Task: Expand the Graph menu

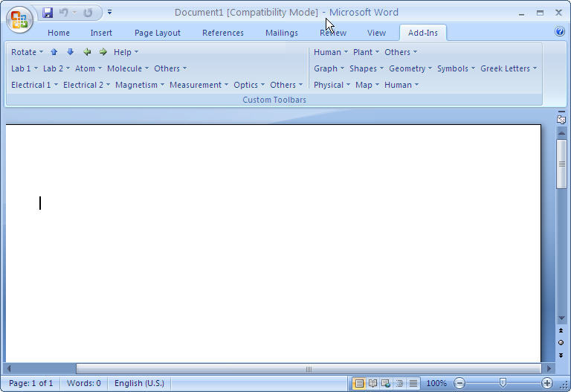Action: coord(329,68)
